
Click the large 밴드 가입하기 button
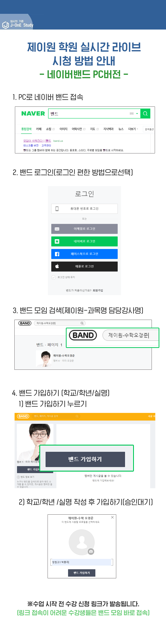tap(85, 459)
